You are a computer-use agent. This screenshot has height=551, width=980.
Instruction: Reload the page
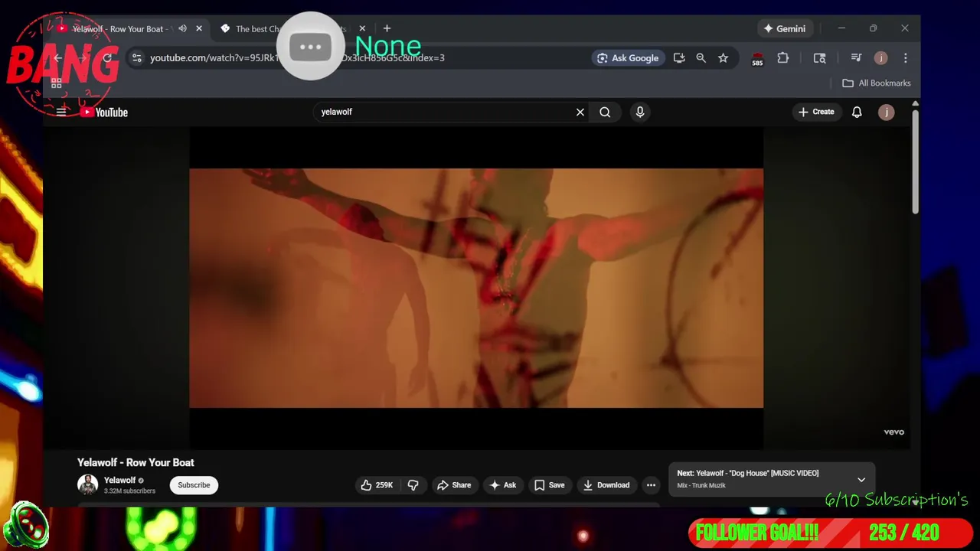[x=107, y=58]
